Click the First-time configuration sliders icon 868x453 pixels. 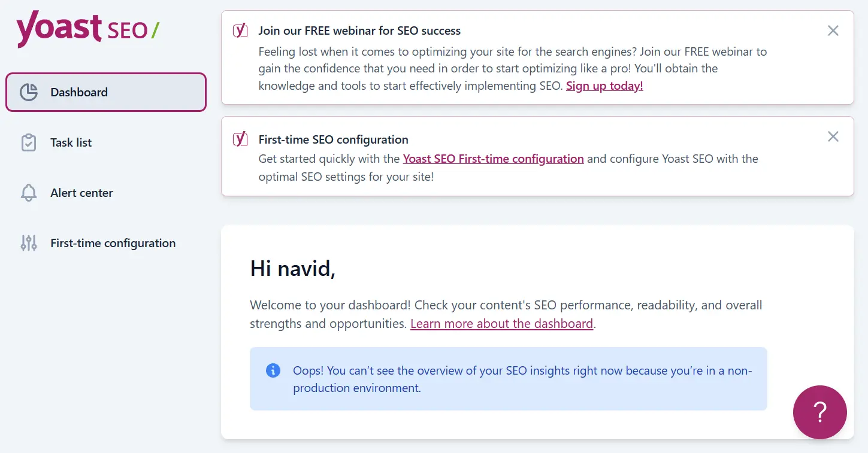(28, 243)
